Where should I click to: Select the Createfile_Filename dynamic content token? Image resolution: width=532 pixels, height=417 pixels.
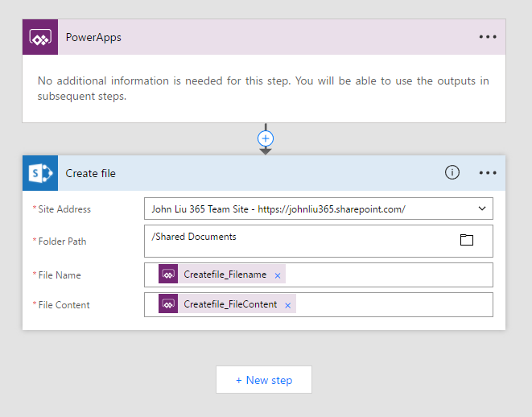point(225,275)
